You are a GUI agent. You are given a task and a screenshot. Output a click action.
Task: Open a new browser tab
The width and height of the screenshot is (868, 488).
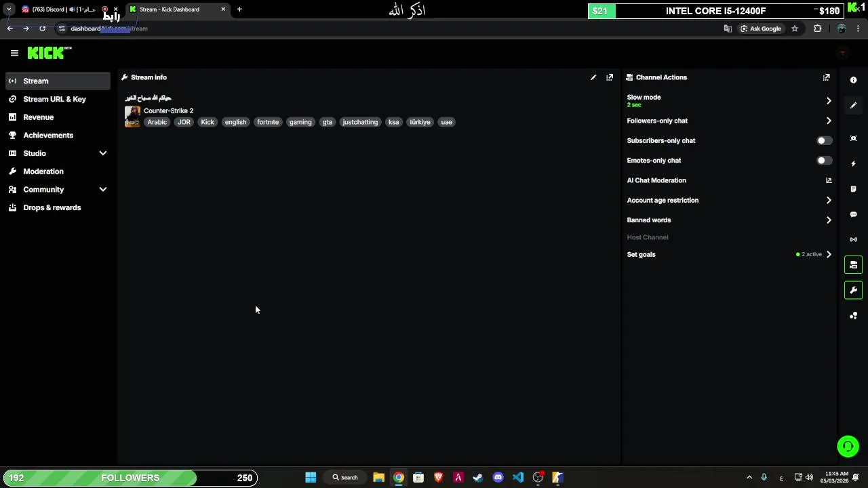[239, 9]
